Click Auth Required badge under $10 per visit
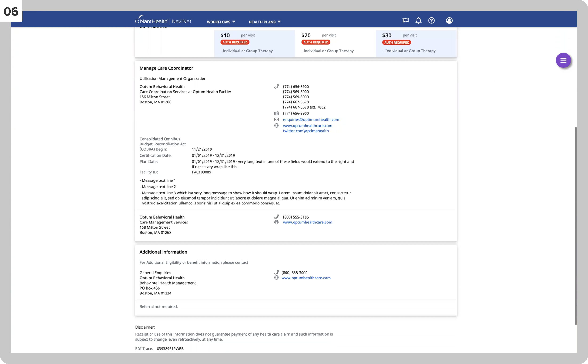Viewport: 588px width, 364px height. click(x=235, y=42)
